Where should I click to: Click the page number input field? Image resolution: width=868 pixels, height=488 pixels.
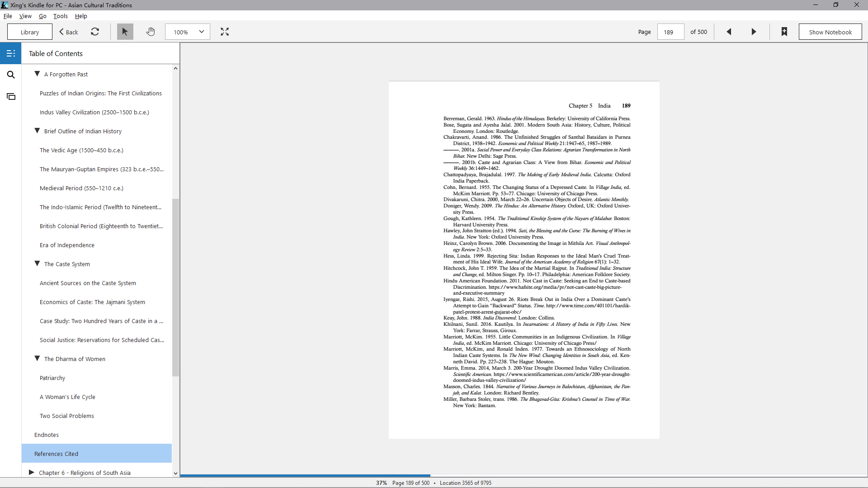[670, 32]
